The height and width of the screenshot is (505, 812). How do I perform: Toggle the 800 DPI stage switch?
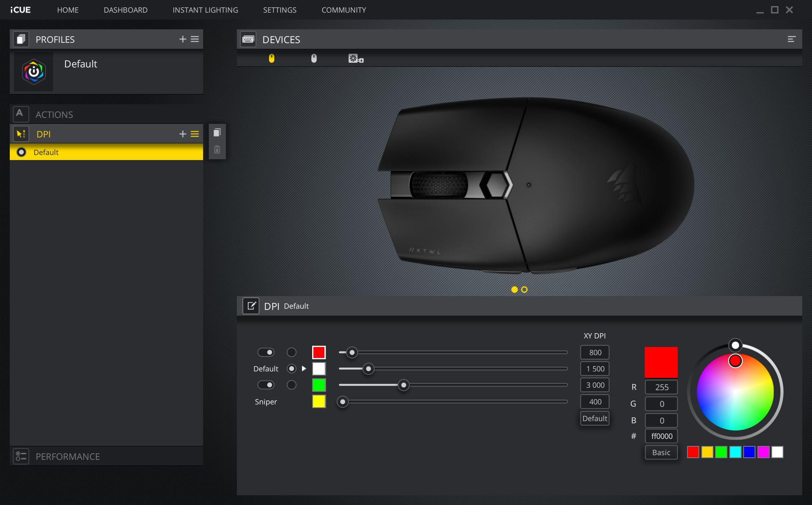point(266,352)
